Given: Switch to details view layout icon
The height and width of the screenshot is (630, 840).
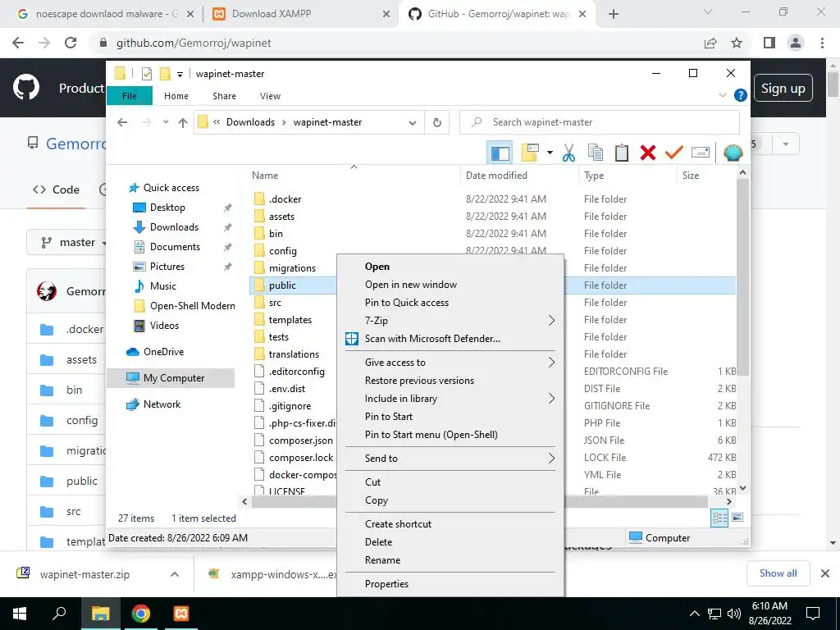Looking at the screenshot, I should (x=719, y=518).
